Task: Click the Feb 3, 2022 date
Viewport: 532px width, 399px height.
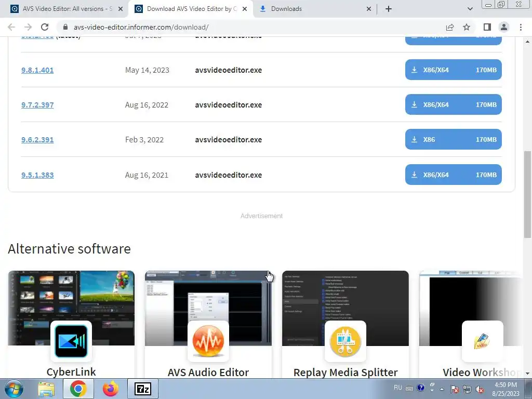Action: tap(144, 140)
